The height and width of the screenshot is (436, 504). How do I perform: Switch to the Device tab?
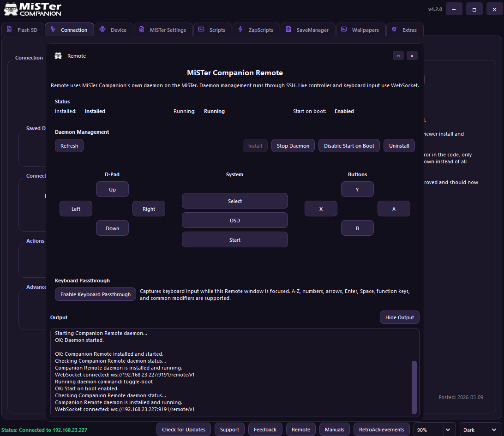[x=113, y=30]
